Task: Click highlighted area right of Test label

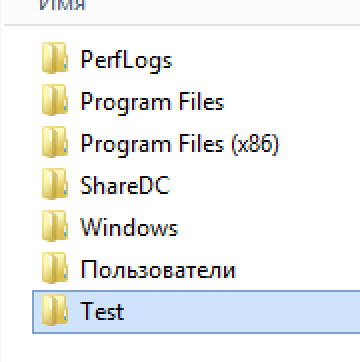Action: tap(243, 312)
